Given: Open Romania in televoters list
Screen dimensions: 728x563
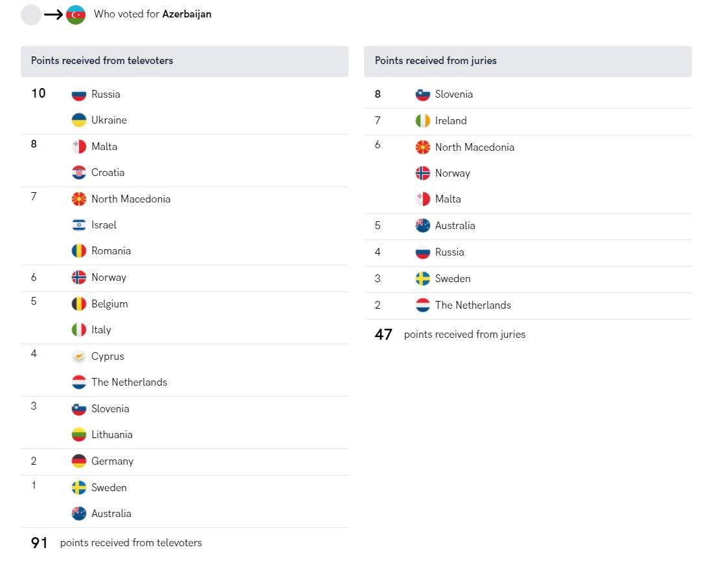Looking at the screenshot, I should (111, 251).
